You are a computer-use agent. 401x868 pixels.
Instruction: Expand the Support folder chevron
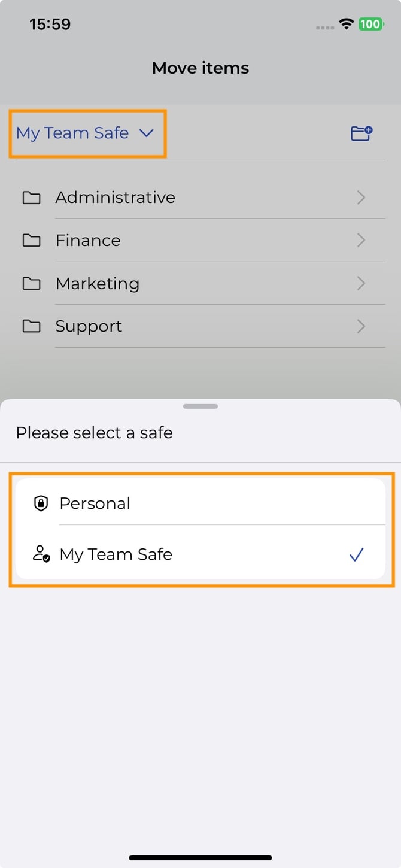361,326
